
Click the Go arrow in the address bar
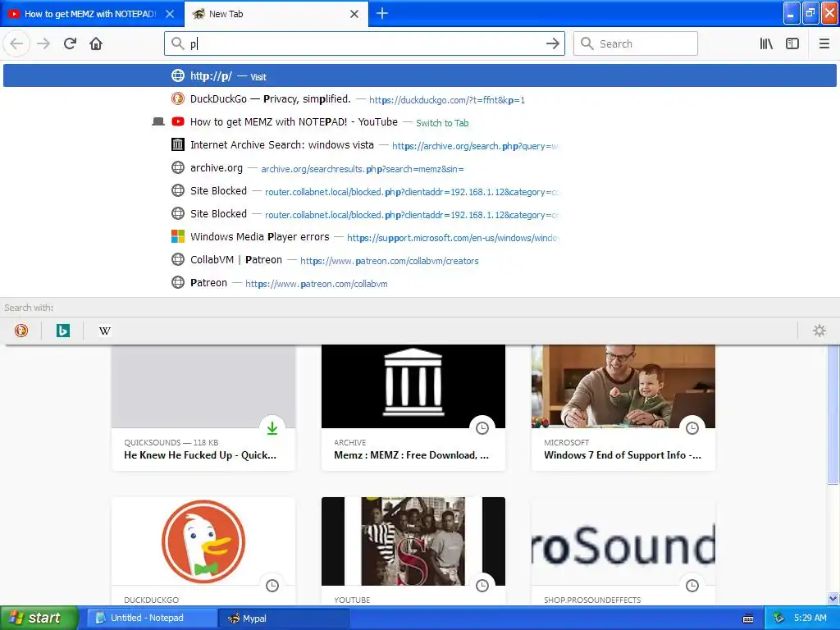click(x=553, y=43)
